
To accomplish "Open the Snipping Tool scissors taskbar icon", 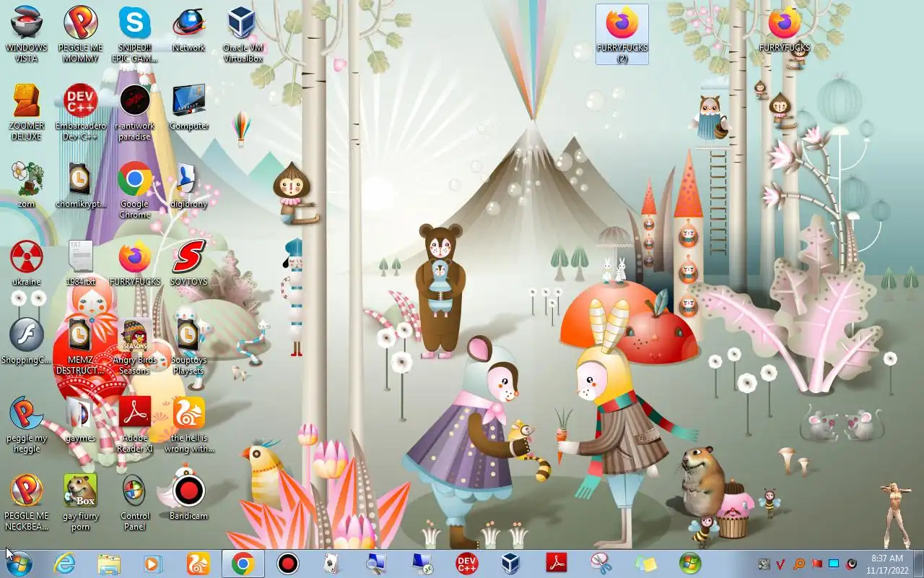I will point(601,564).
